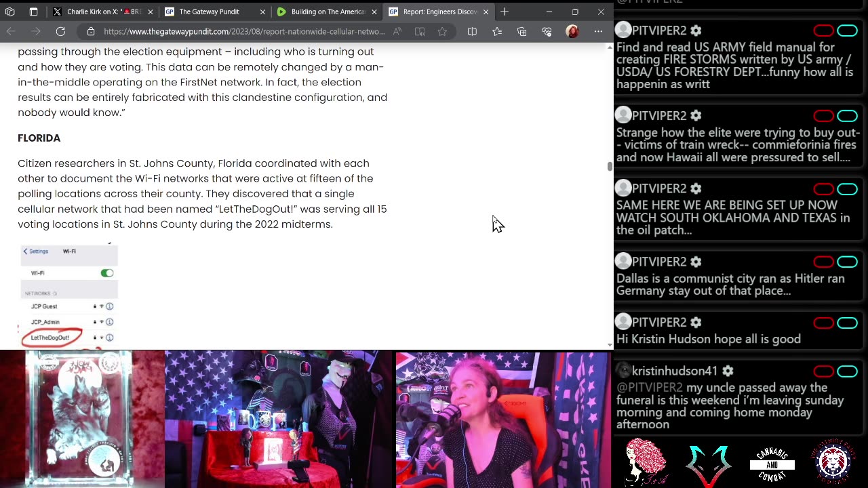This screenshot has height=488, width=868.
Task: Open a new browser tab
Action: (x=505, y=12)
